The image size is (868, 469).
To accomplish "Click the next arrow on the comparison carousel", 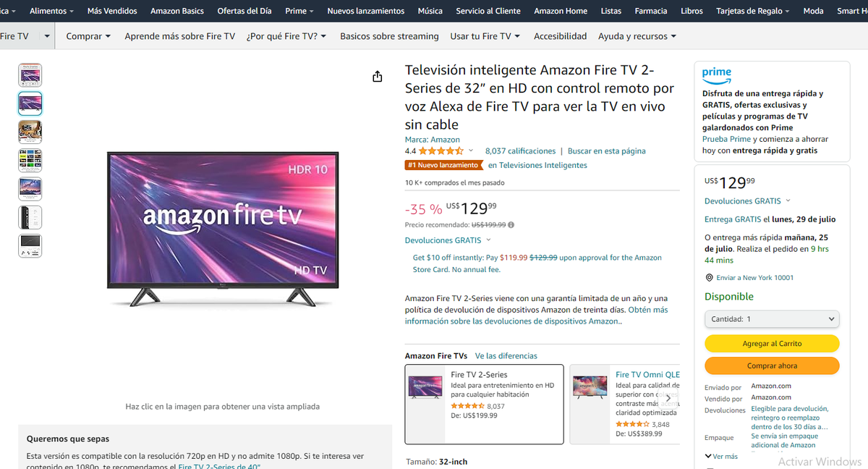I will 668,397.
